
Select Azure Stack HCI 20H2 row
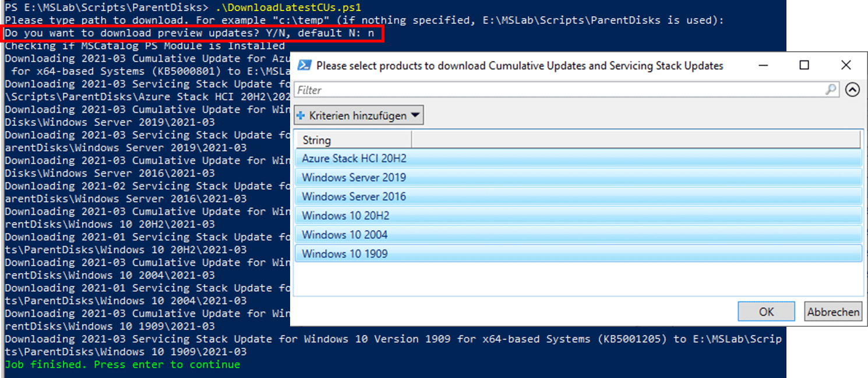click(x=578, y=158)
